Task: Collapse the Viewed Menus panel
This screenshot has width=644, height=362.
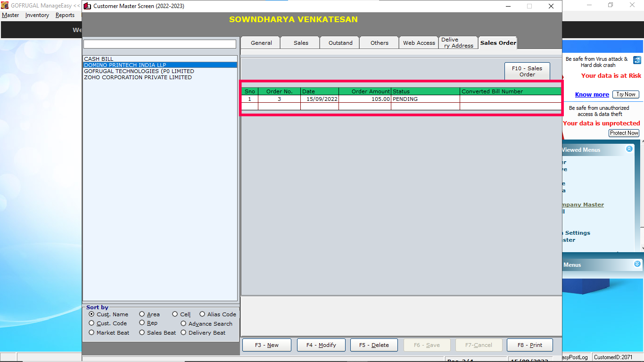Action: click(x=629, y=149)
